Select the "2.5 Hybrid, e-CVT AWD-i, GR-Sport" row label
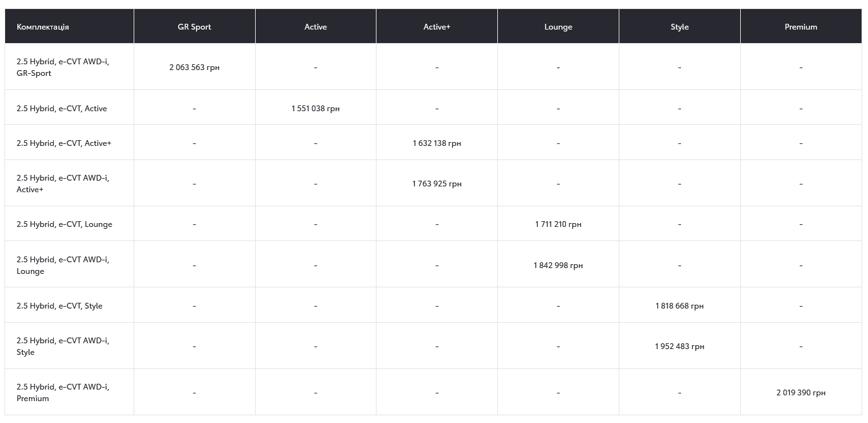868x423 pixels. 63,67
